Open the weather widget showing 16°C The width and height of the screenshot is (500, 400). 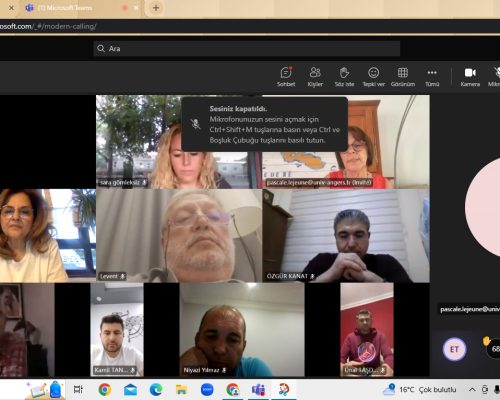419,389
